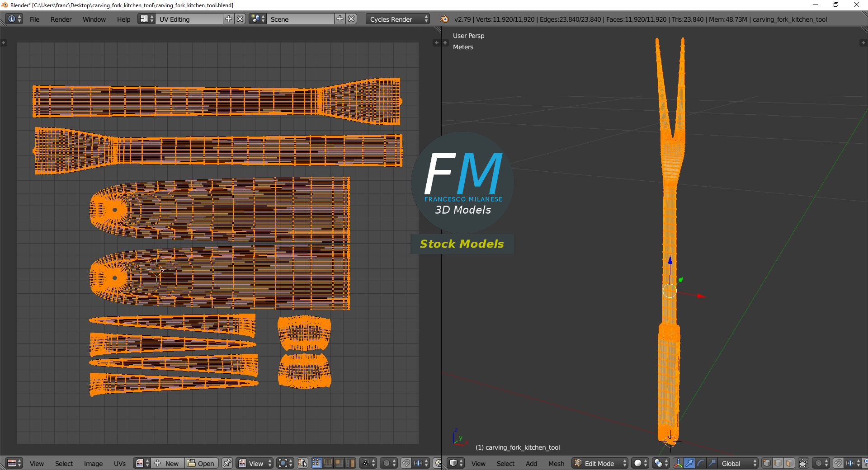The image size is (868, 470).
Task: Select UV island selection mode
Action: coord(350,463)
